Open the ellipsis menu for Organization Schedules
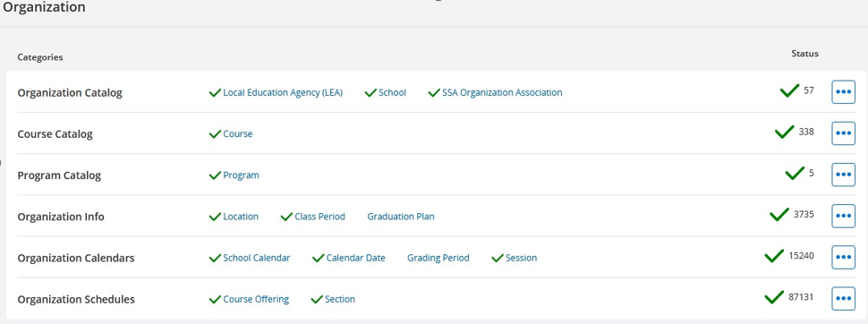 [x=843, y=299]
